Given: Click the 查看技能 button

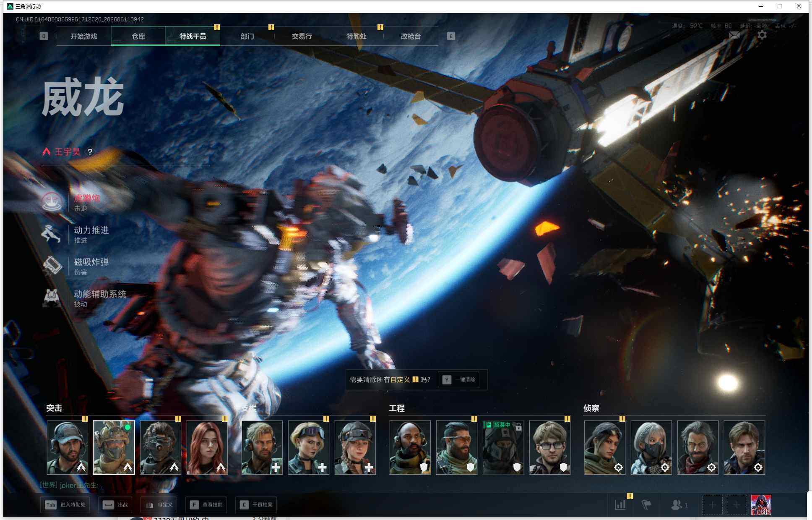Looking at the screenshot, I should coord(206,504).
